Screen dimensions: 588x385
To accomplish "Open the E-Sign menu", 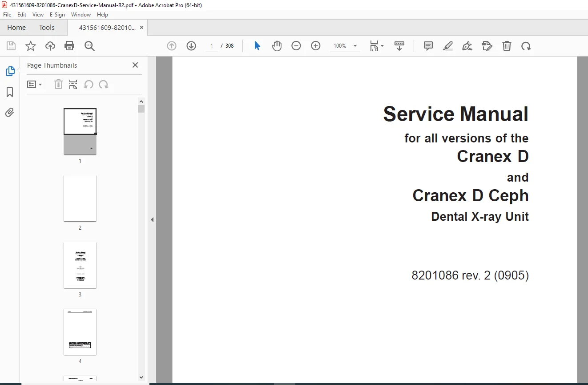I will (x=57, y=15).
